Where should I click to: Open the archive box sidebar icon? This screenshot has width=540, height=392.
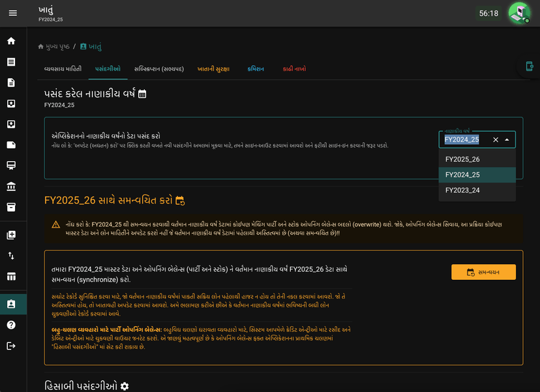coord(11,207)
